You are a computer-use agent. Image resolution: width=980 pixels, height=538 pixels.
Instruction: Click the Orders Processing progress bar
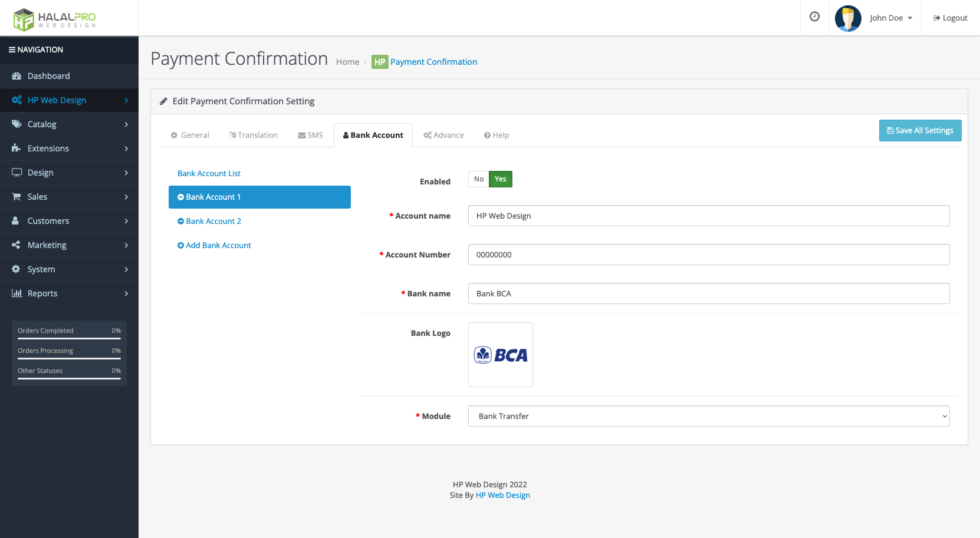tap(69, 359)
